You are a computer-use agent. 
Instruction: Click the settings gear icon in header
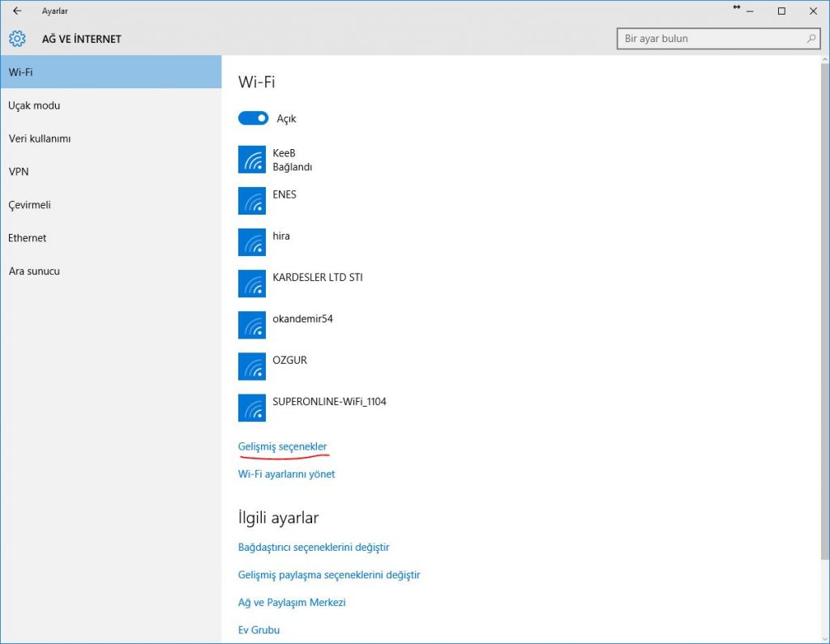pos(17,39)
